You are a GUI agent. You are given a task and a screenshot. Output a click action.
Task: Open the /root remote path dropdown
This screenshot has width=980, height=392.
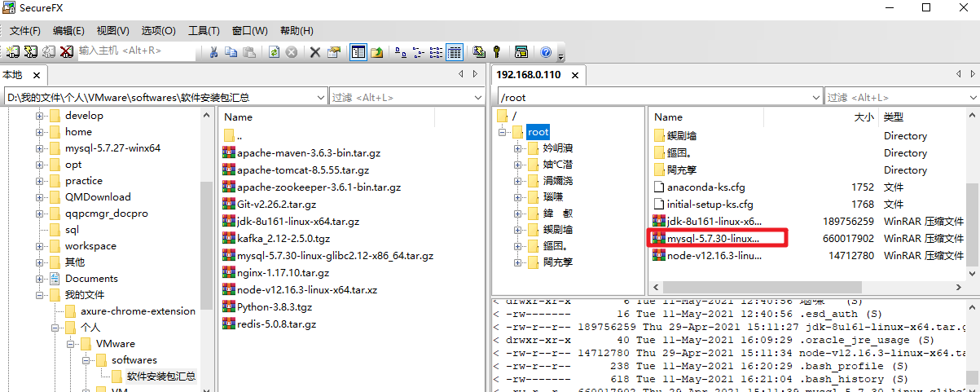(x=817, y=97)
